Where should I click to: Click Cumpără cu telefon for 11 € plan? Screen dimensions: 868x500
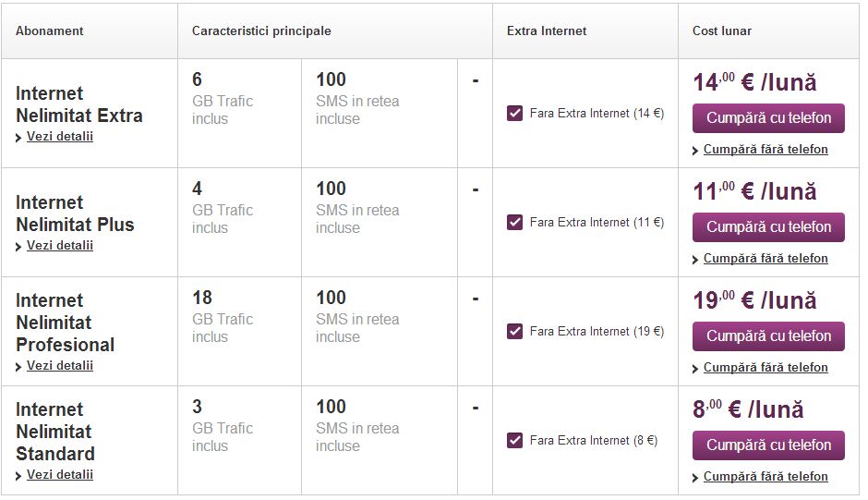[x=768, y=227]
